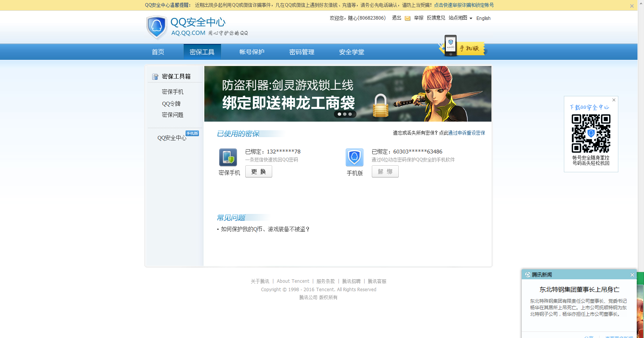644x338 pixels.
Task: Open the 安全学堂 tab
Action: click(352, 52)
